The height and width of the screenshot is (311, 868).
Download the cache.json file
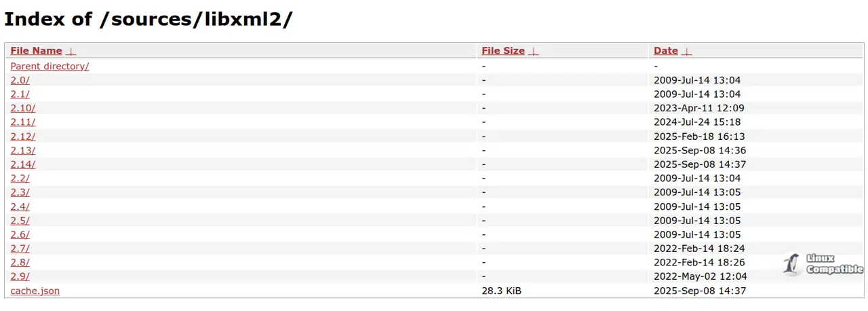pyautogui.click(x=35, y=291)
